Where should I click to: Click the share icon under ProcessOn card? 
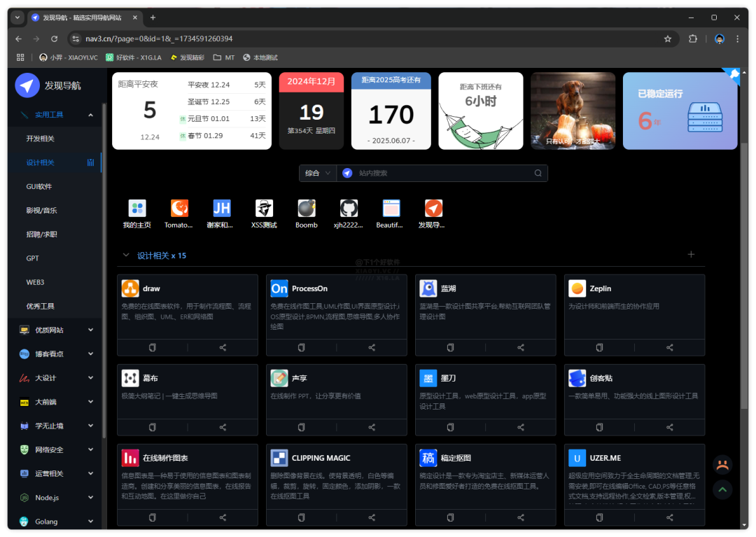click(372, 347)
